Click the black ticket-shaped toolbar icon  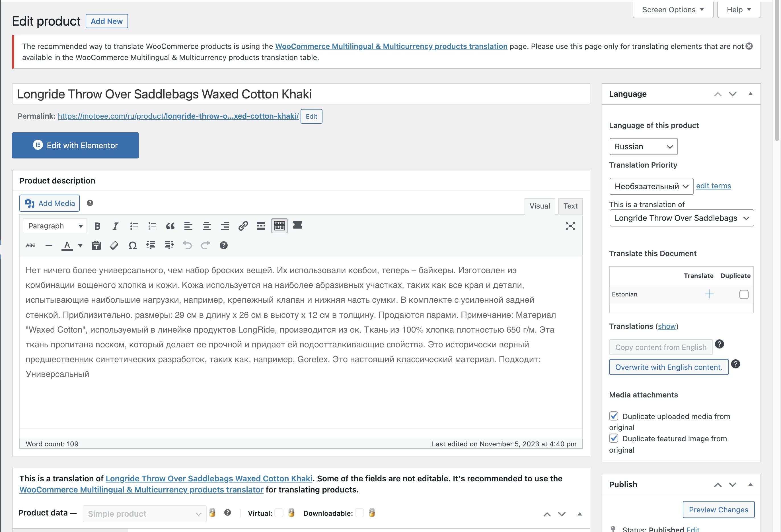click(297, 225)
